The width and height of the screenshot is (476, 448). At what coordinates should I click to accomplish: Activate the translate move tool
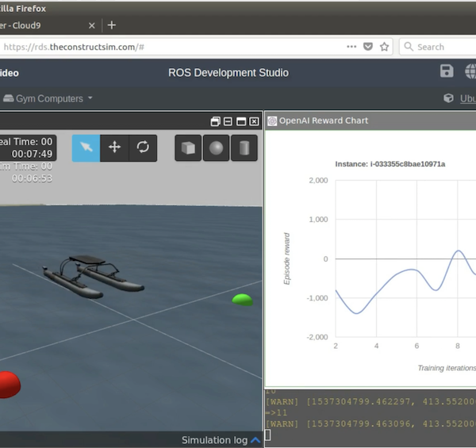(114, 148)
